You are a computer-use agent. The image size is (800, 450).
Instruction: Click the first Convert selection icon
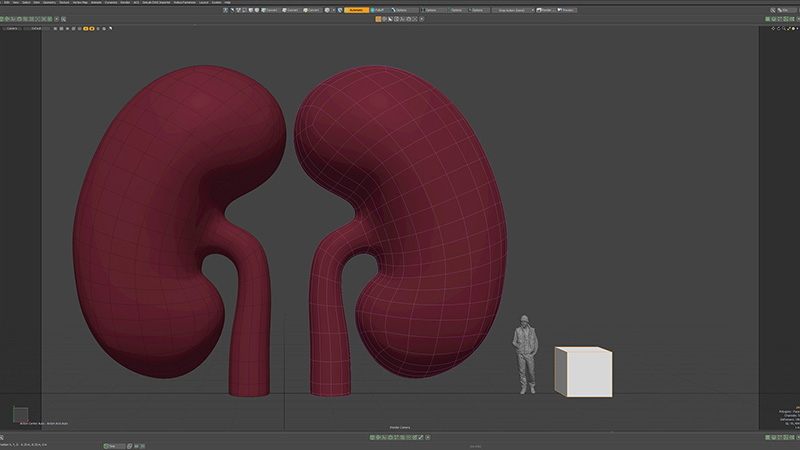pos(263,10)
